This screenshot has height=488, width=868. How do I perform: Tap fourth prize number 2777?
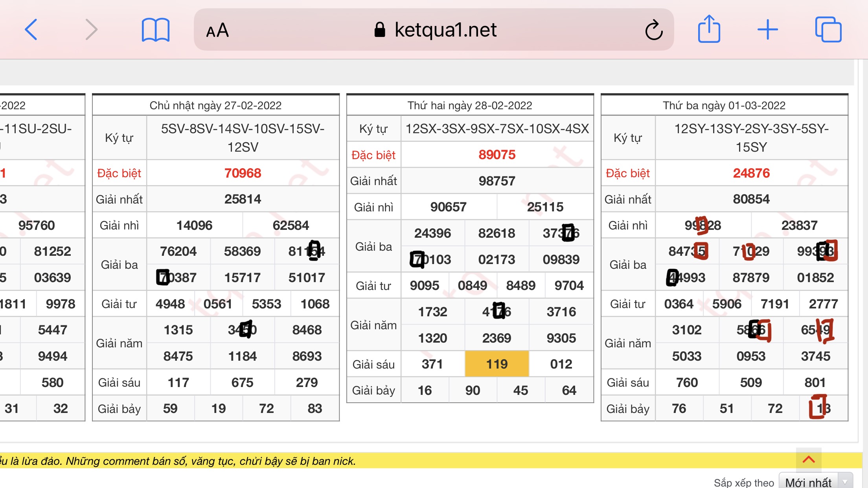(824, 304)
